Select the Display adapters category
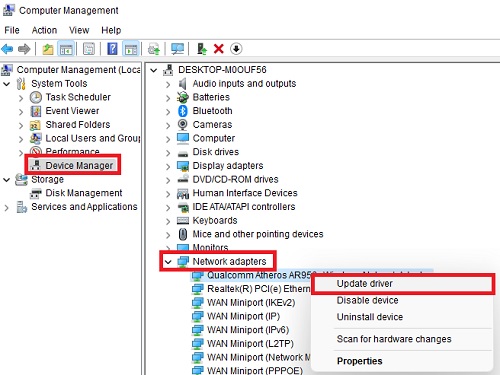 [x=228, y=165]
